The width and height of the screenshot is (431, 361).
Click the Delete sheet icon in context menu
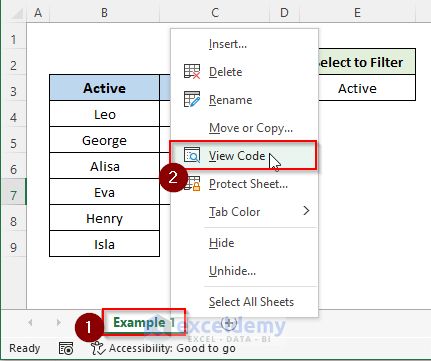click(192, 72)
